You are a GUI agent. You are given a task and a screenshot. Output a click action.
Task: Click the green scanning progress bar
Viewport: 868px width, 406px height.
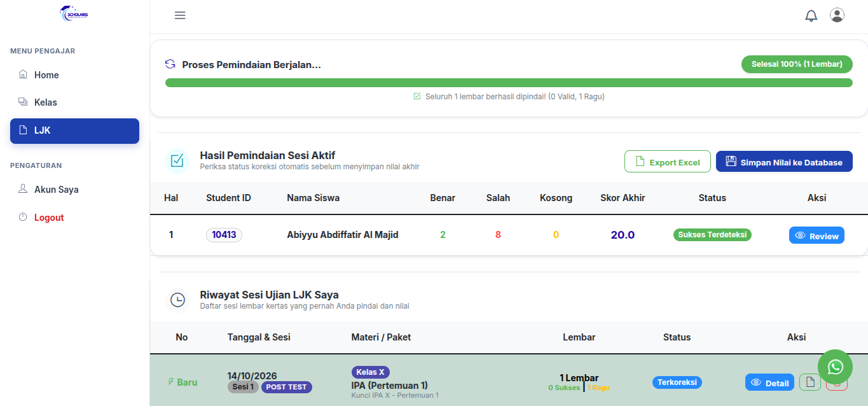(x=509, y=83)
